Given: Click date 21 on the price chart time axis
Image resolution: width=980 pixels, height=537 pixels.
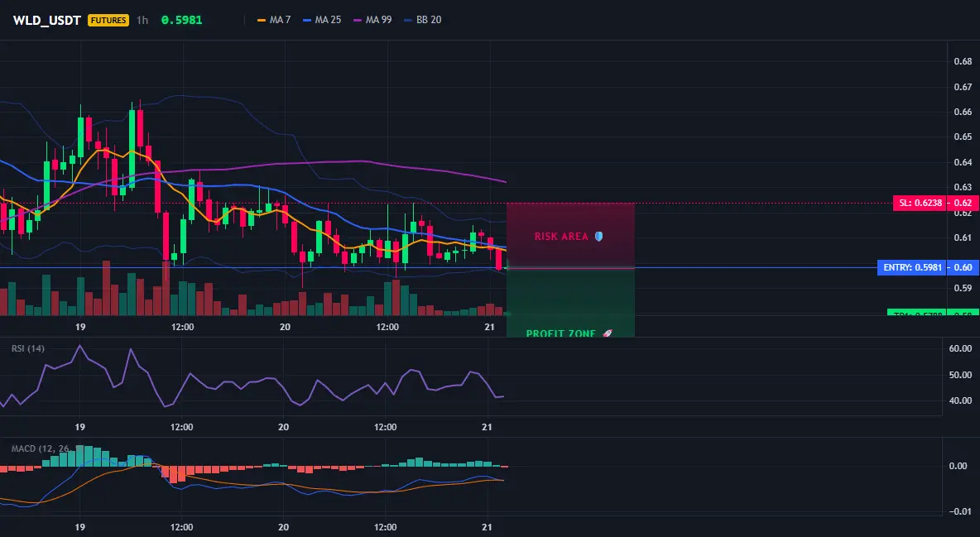Looking at the screenshot, I should (489, 327).
